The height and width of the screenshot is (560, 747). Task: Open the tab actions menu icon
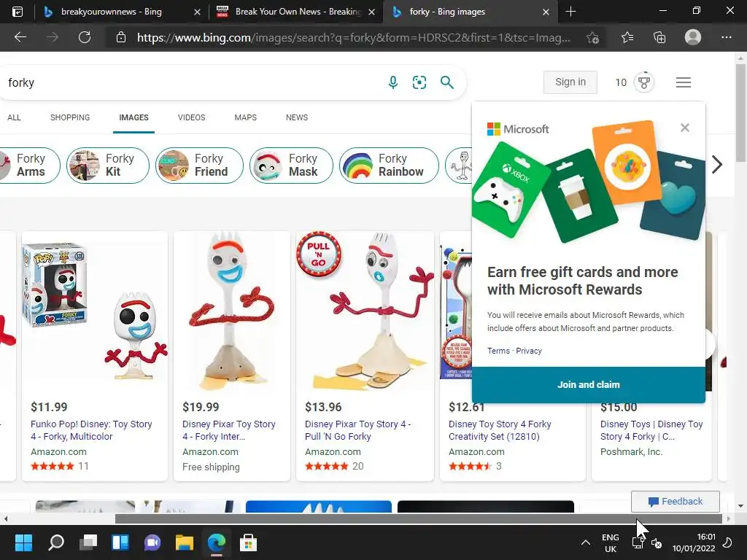coord(18,12)
